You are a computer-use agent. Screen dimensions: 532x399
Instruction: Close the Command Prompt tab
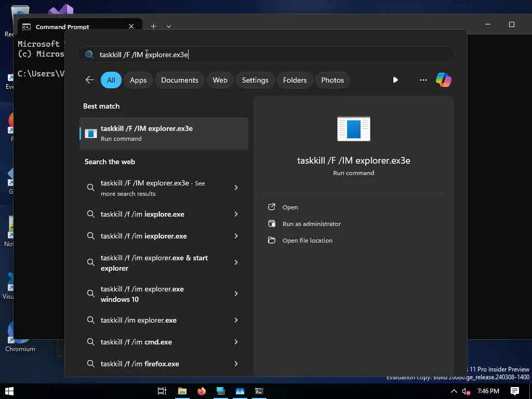(131, 26)
